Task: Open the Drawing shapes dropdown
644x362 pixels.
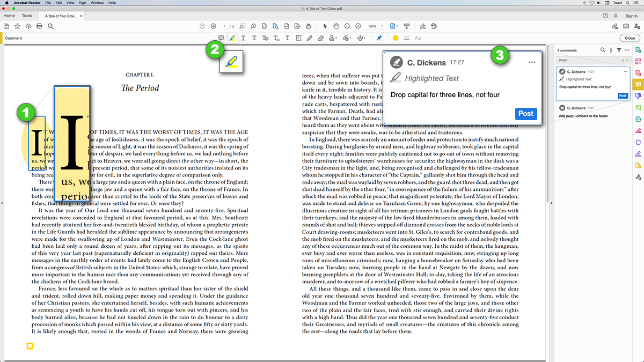Action: pos(361,38)
